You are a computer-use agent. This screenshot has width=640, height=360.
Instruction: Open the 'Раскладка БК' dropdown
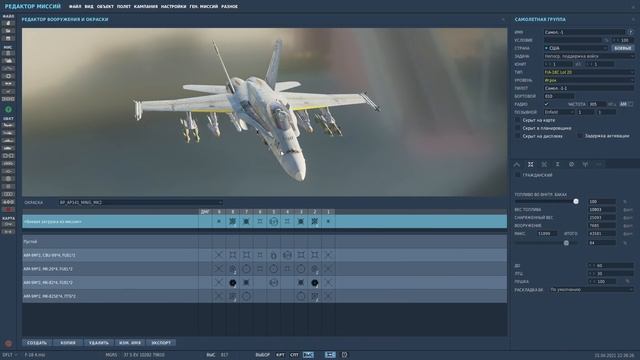tap(591, 290)
